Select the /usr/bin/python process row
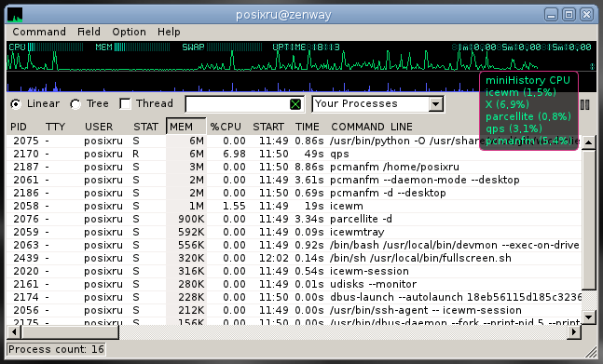Image resolution: width=603 pixels, height=364 pixels. pos(294,141)
